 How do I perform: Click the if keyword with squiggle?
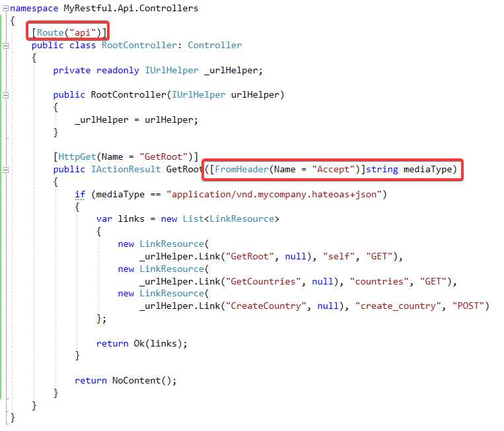coord(80,194)
